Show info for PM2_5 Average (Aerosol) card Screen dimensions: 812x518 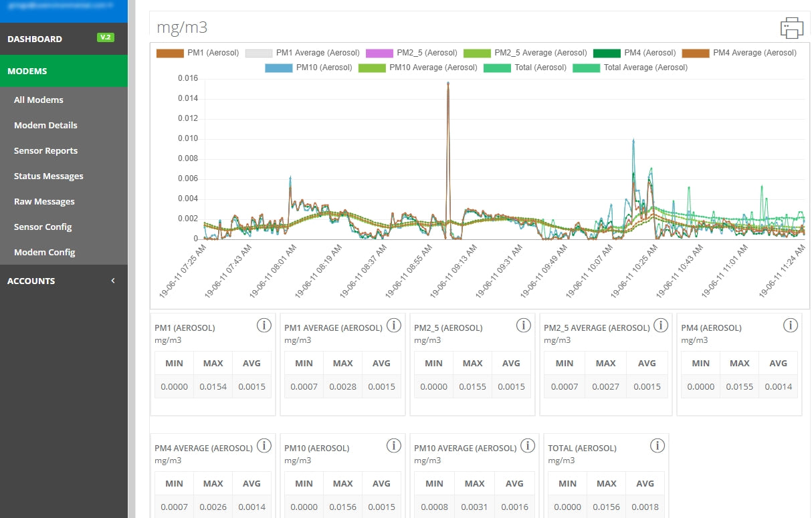click(661, 326)
